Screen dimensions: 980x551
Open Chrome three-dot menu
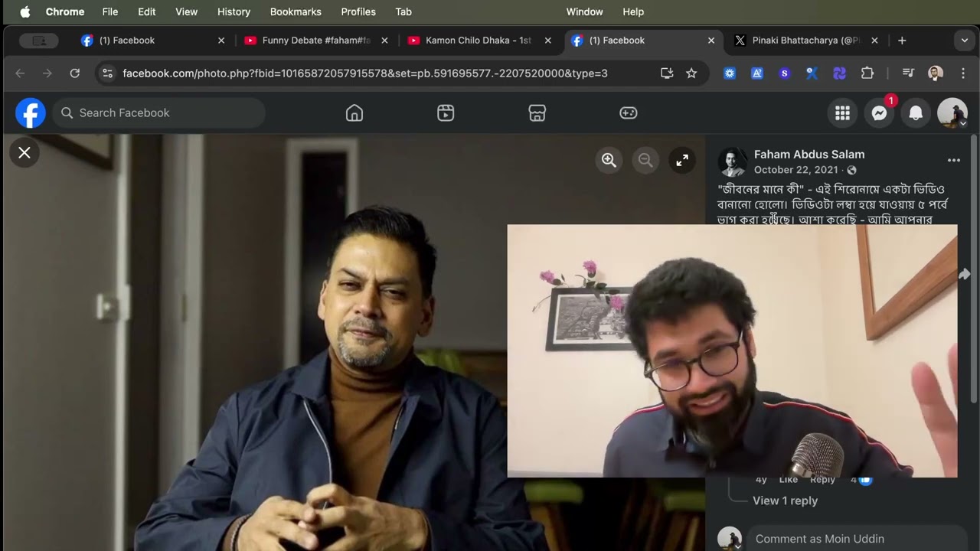963,73
